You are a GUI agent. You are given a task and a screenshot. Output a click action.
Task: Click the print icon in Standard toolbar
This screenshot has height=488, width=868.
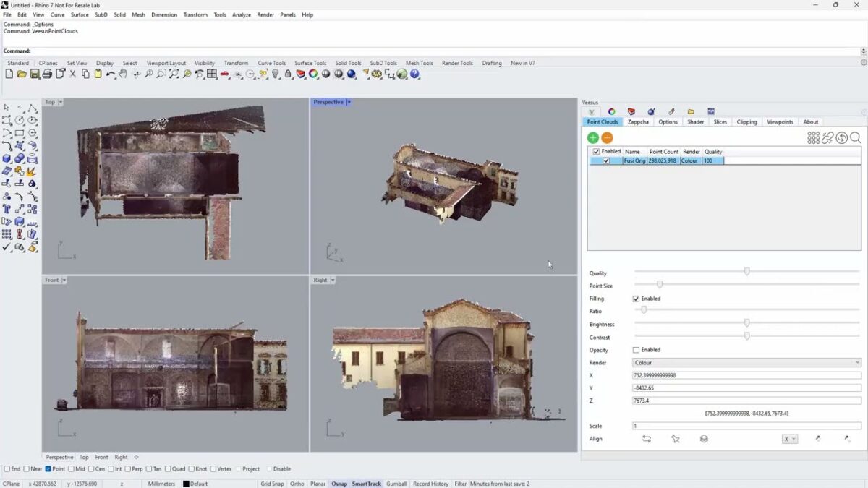click(47, 74)
